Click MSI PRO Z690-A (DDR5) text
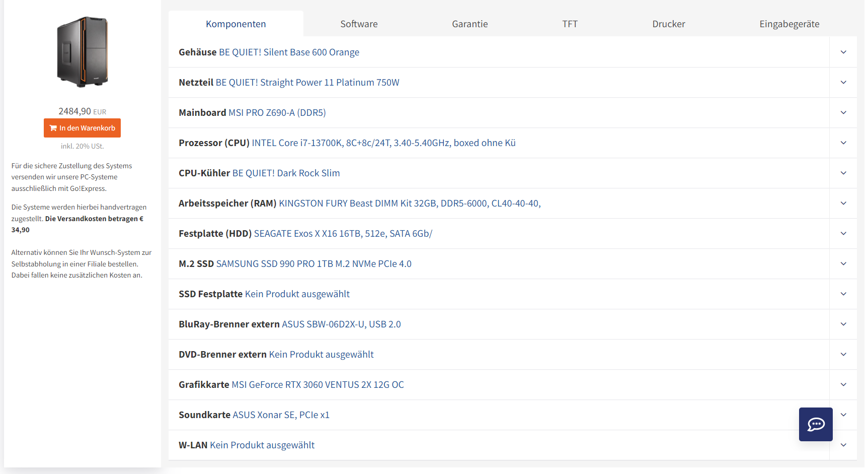The image size is (868, 474). point(277,113)
